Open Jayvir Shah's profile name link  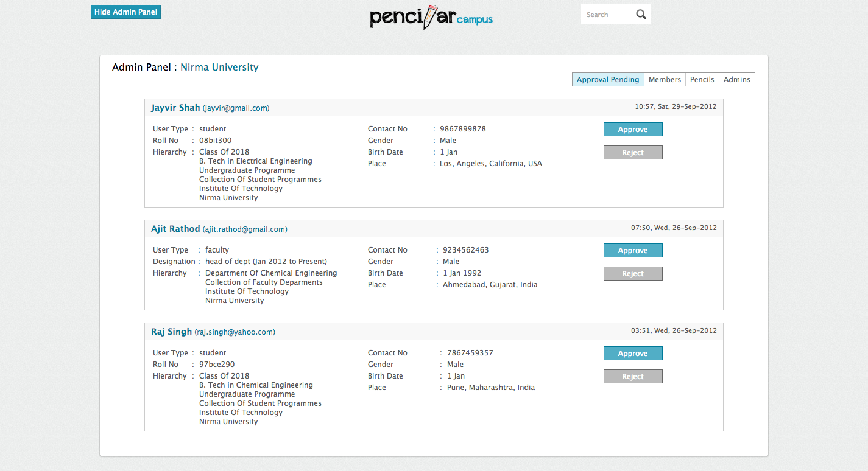pyautogui.click(x=175, y=108)
